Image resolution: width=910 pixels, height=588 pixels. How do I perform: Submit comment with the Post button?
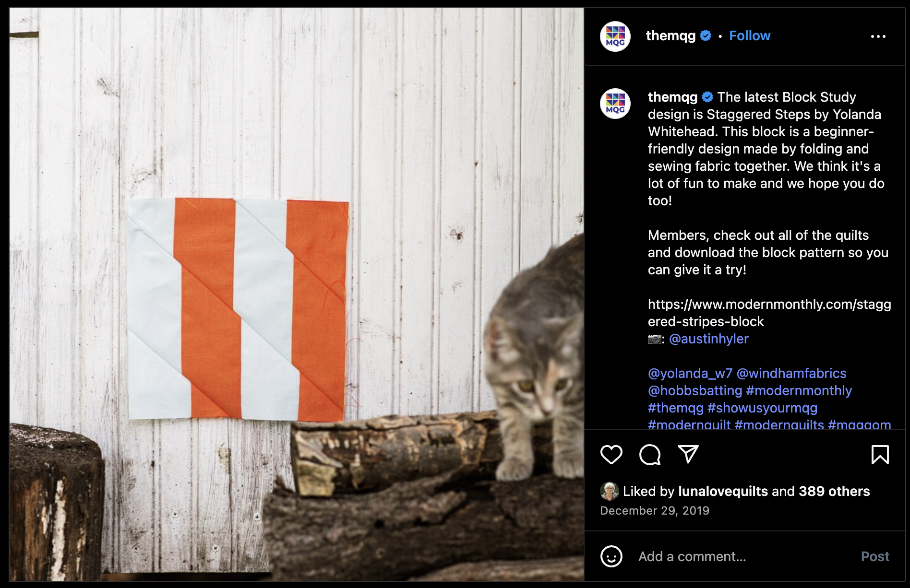(x=874, y=556)
